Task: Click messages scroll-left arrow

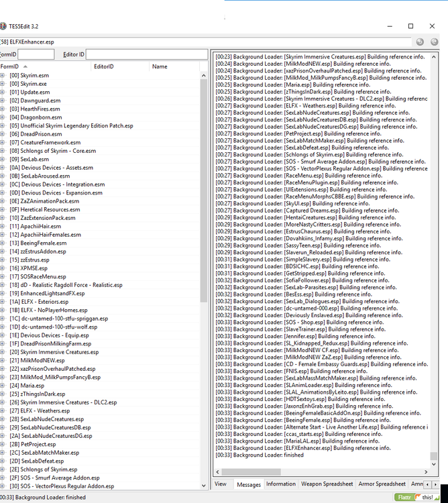Action: click(x=218, y=472)
